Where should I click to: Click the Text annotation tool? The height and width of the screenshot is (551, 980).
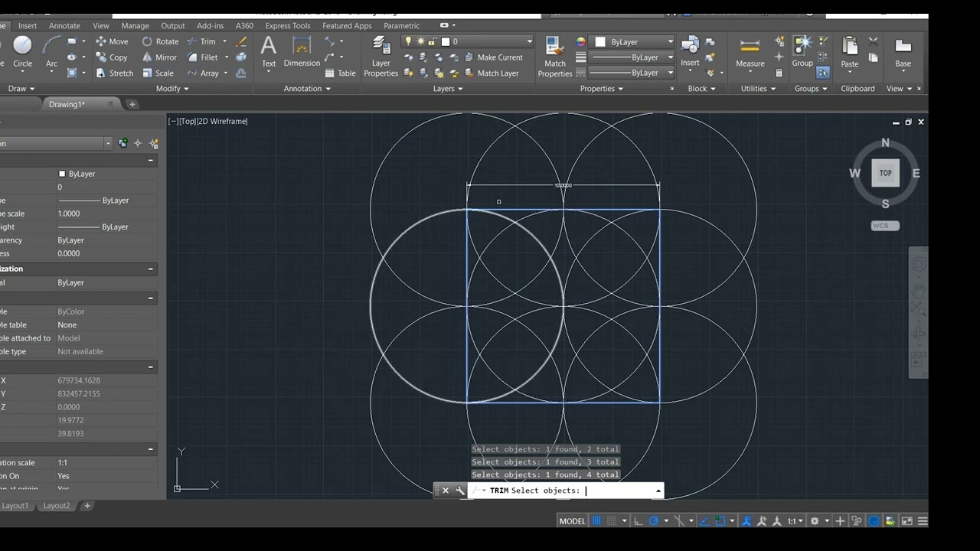(269, 52)
